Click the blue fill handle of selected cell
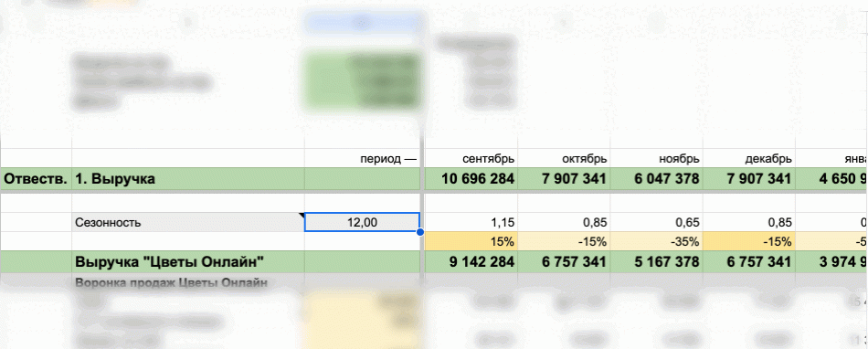Screen dimensions: 868x349 (x=420, y=232)
